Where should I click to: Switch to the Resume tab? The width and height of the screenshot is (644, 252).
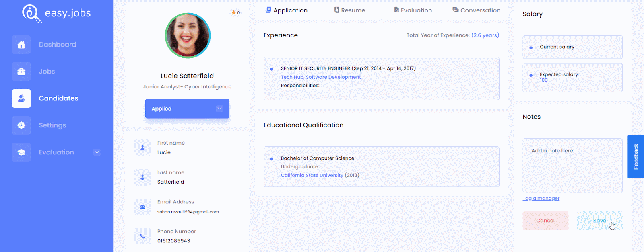point(349,10)
